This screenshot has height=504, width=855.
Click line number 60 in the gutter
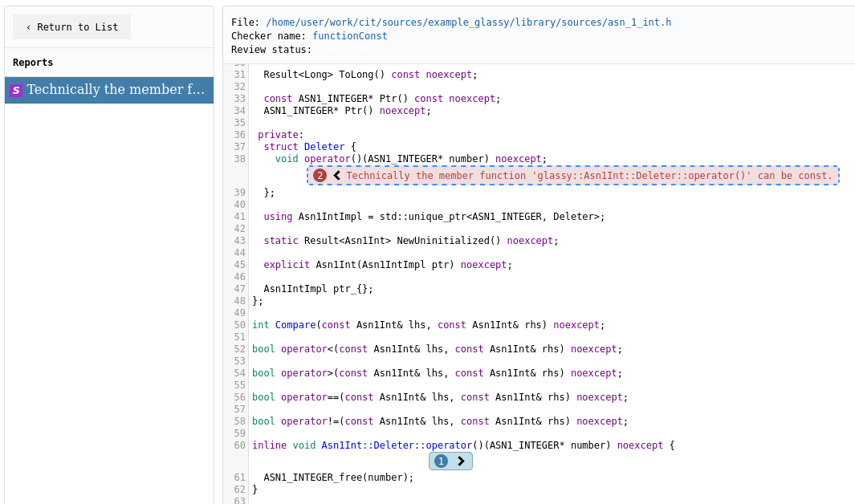point(239,445)
